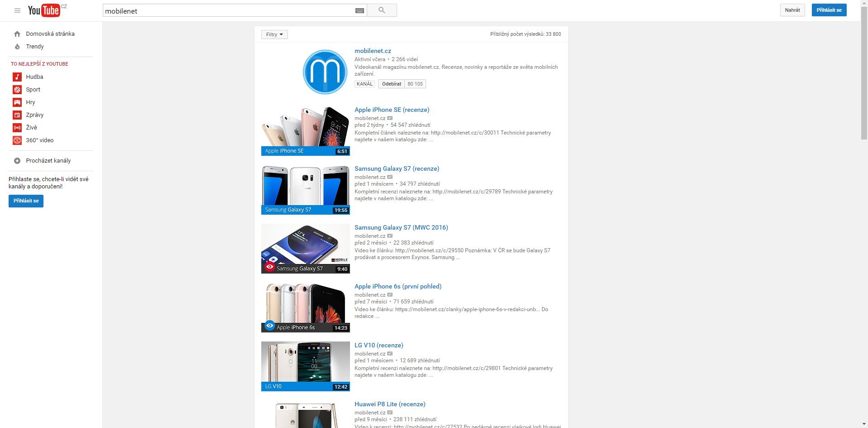Go to Domovská stránka in sidebar
The width and height of the screenshot is (868, 428).
point(50,34)
